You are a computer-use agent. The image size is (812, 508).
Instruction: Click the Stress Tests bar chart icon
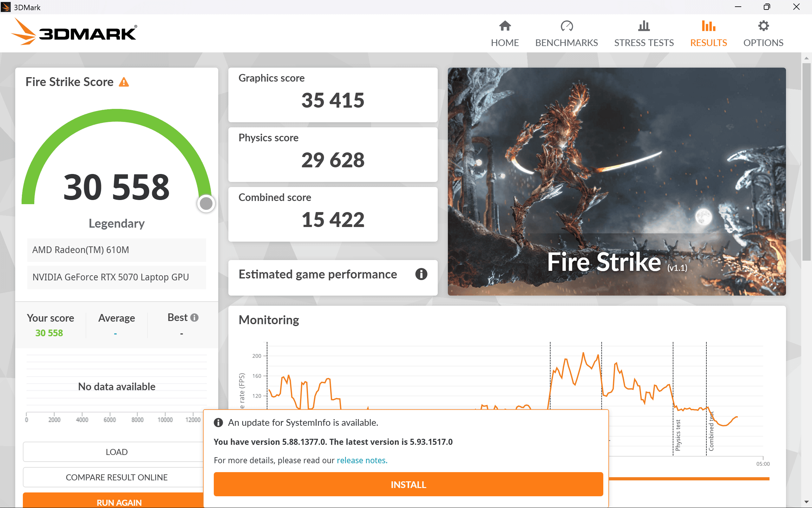pos(644,26)
